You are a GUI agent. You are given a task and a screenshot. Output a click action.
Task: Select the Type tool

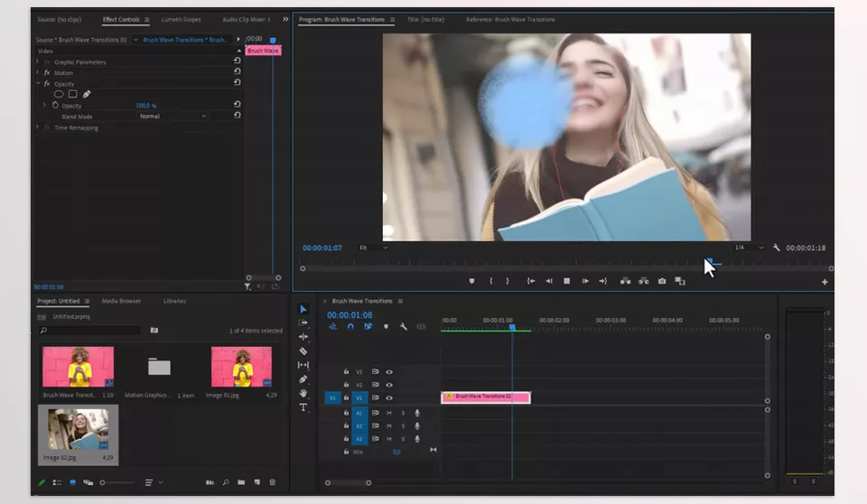coord(303,407)
